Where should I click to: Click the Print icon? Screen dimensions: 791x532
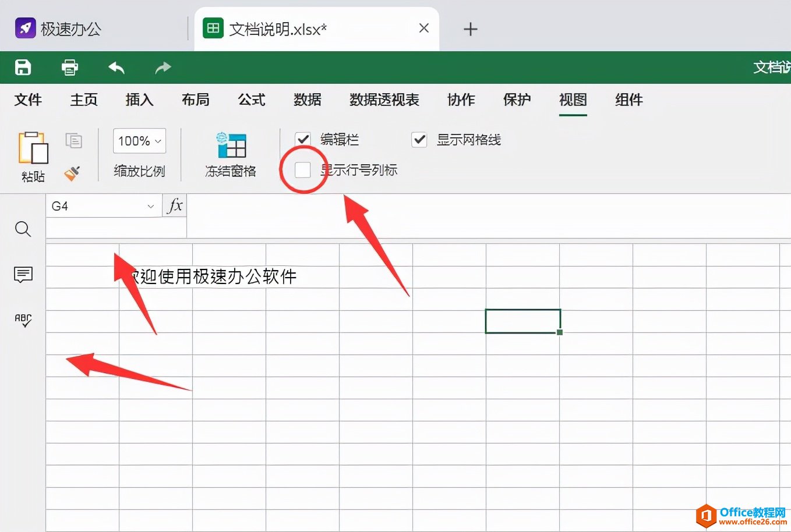point(69,67)
